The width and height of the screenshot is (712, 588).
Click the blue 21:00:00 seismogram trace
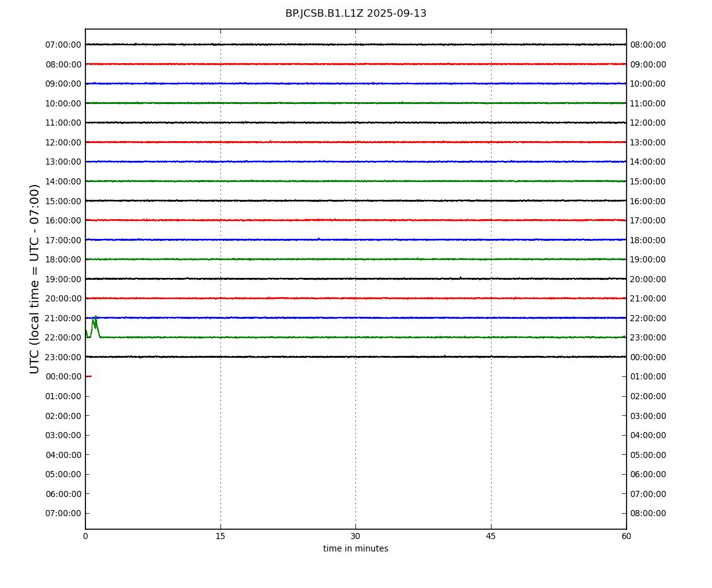[x=355, y=318]
